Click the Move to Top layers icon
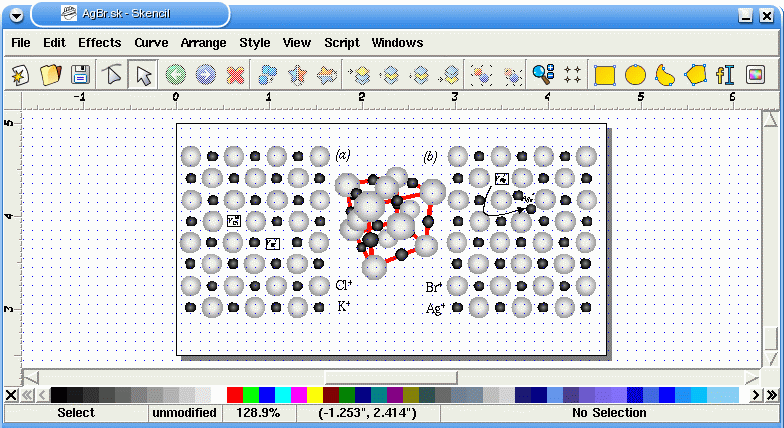784x428 pixels. point(360,75)
